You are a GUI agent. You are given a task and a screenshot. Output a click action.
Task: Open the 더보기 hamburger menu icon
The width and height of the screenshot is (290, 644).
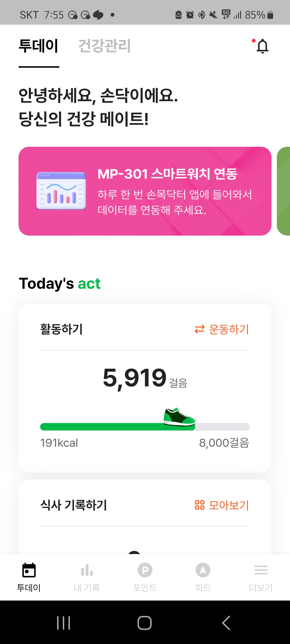(261, 570)
